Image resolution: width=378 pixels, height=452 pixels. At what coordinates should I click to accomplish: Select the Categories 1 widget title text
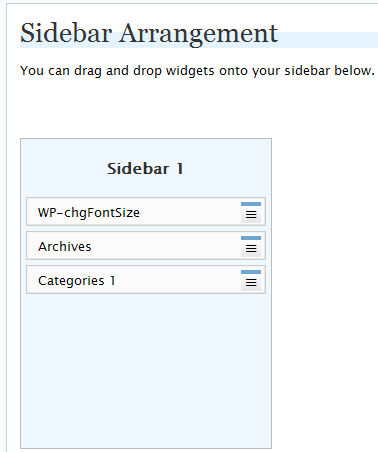pos(77,281)
